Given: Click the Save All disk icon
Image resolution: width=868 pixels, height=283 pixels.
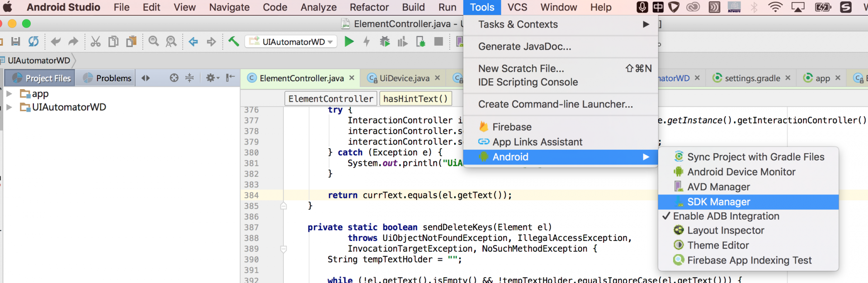Looking at the screenshot, I should pyautogui.click(x=15, y=42).
